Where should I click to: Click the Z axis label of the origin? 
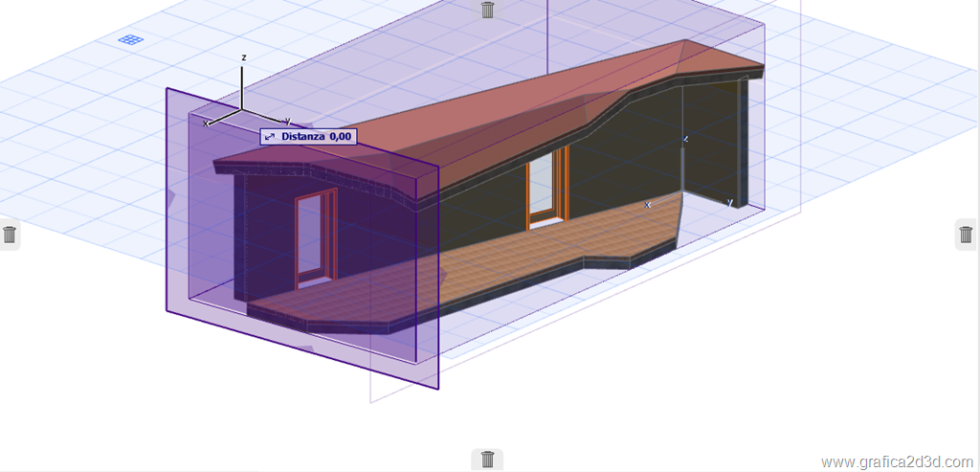click(244, 57)
